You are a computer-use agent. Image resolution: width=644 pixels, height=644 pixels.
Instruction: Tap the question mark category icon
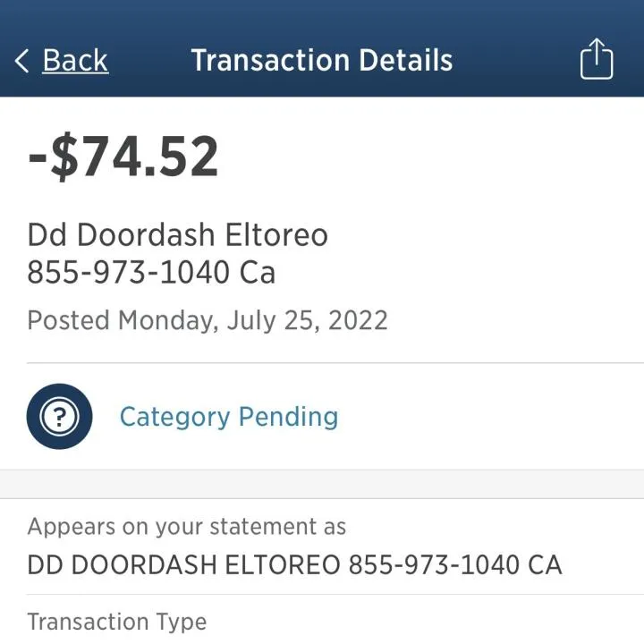click(x=60, y=417)
